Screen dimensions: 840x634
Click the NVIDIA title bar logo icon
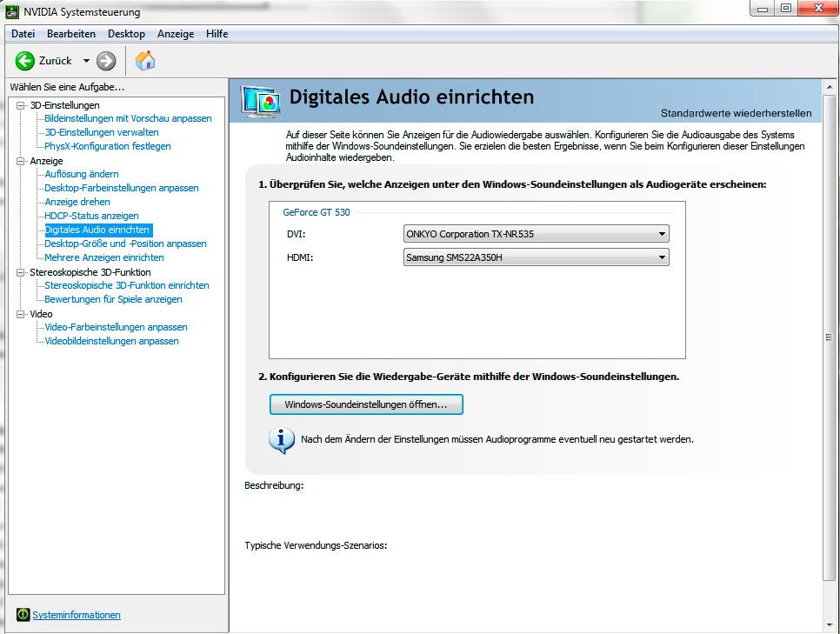12,11
